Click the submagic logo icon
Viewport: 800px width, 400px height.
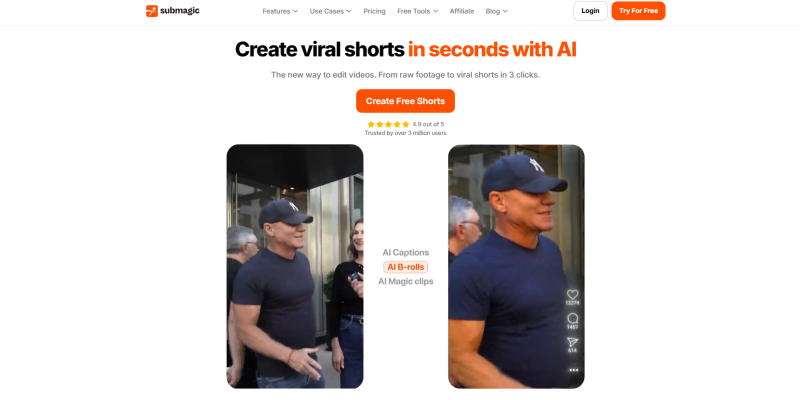point(152,11)
